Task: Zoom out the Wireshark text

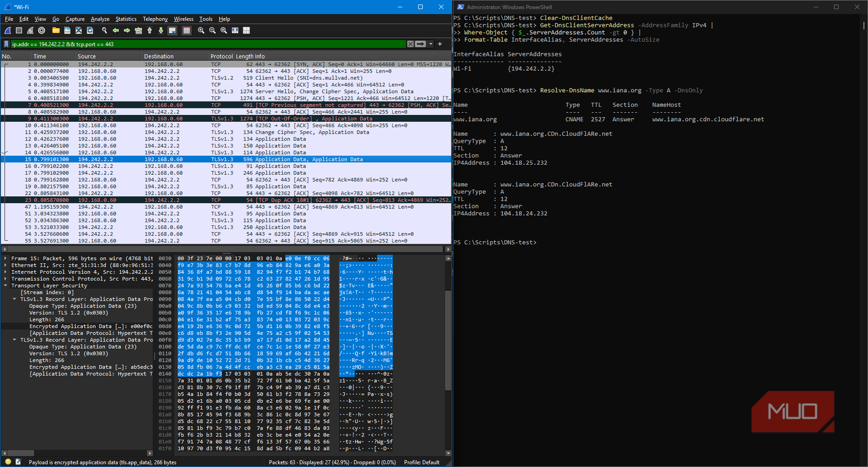Action: tap(213, 31)
